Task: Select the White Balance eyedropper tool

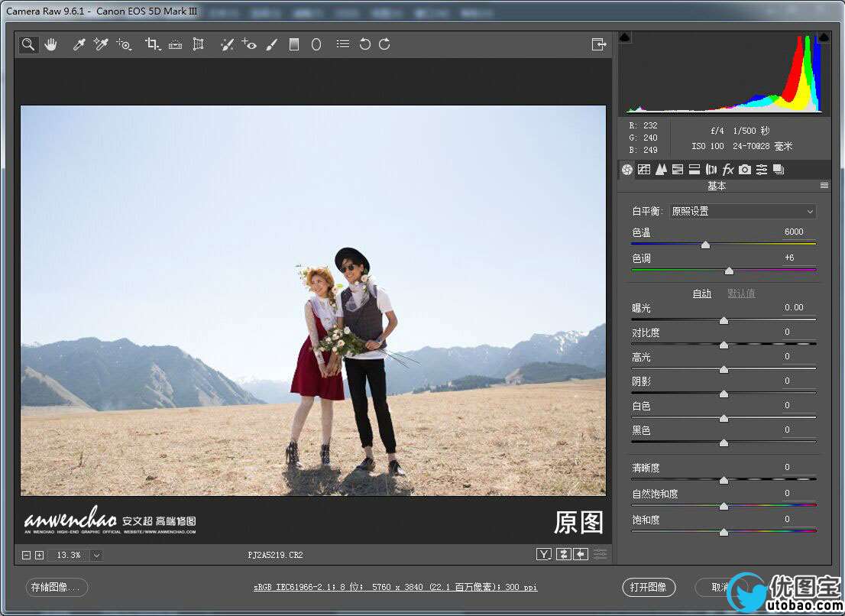Action: (78, 44)
